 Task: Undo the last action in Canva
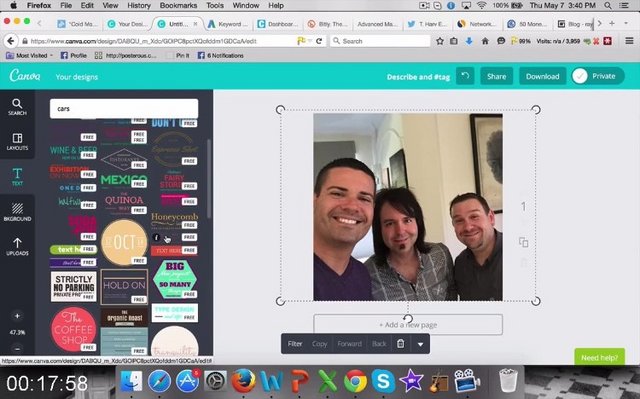coord(465,76)
